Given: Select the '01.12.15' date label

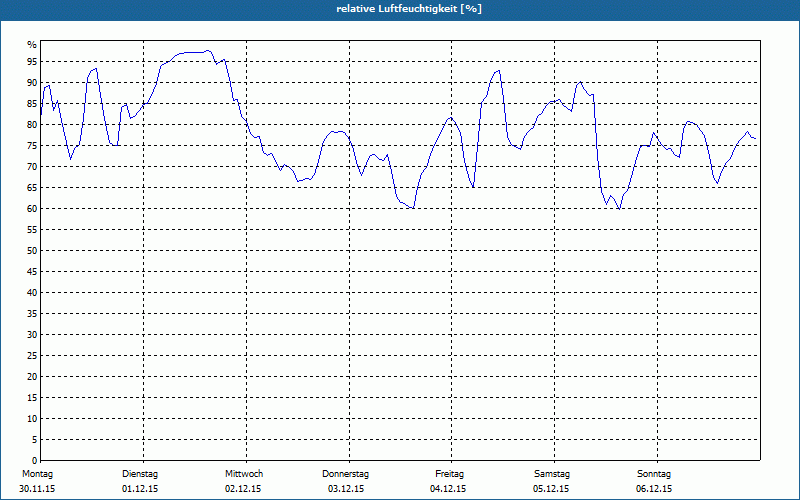Looking at the screenshot, I should (140, 489).
